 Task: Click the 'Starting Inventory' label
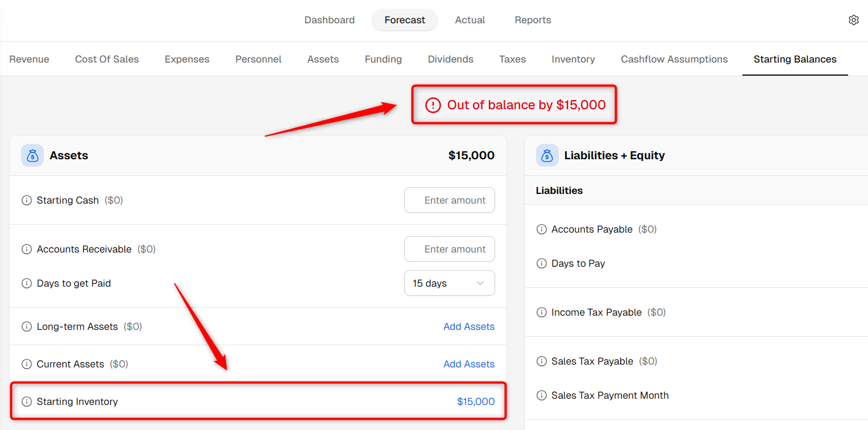77,402
